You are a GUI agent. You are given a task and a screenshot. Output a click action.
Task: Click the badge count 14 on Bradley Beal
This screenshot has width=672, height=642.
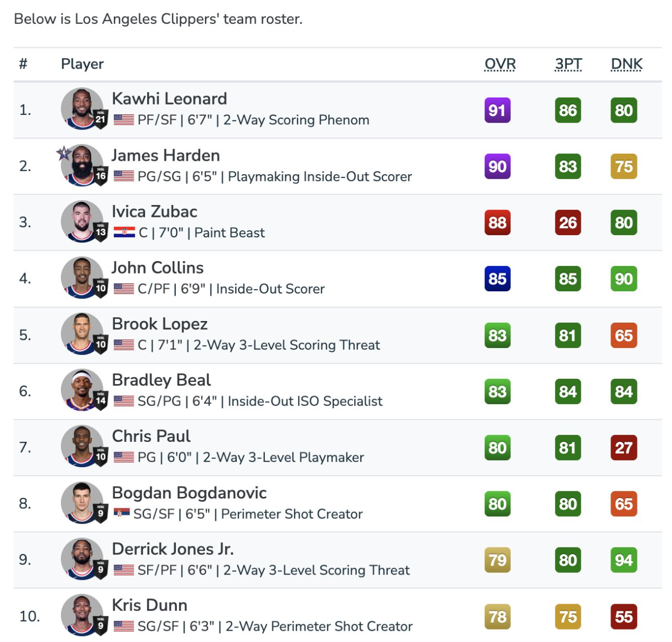tap(101, 400)
